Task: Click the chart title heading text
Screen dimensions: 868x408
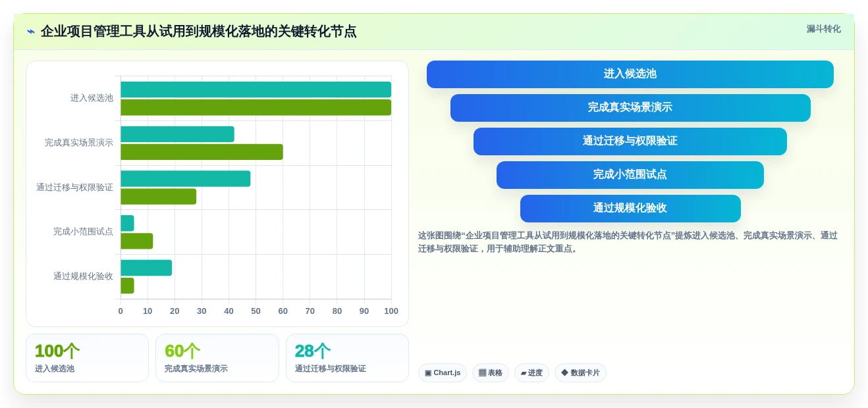Action: click(198, 31)
